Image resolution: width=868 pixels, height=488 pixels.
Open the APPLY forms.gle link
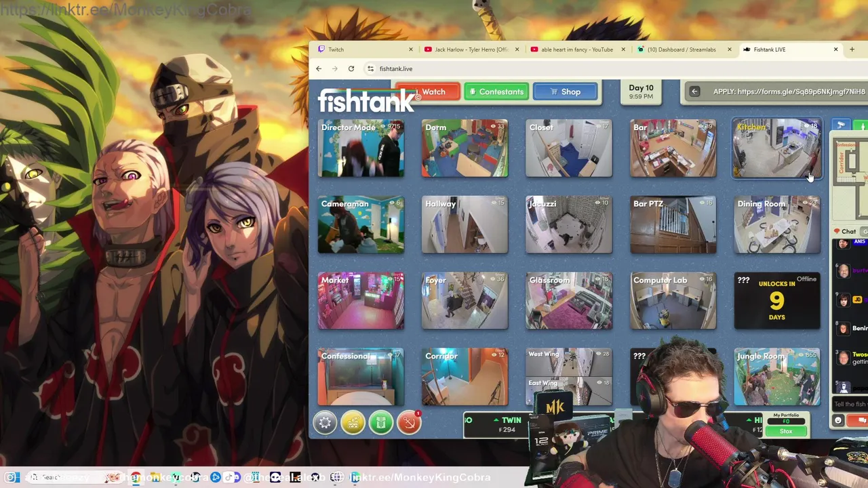(x=789, y=91)
